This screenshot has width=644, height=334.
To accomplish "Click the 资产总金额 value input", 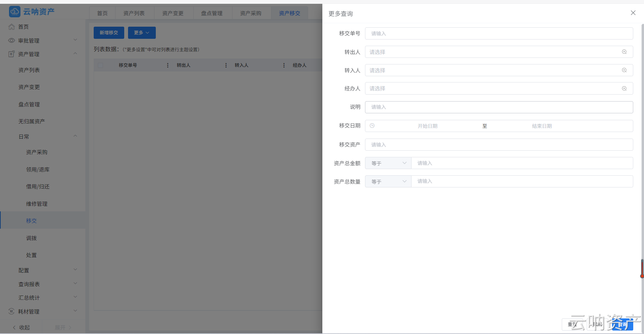I will (522, 163).
